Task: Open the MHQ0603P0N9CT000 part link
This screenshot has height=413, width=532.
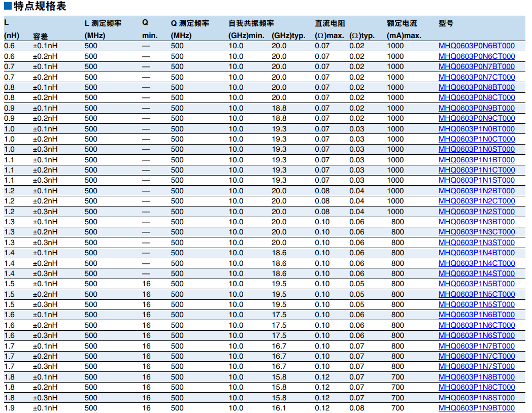Action: click(x=477, y=118)
